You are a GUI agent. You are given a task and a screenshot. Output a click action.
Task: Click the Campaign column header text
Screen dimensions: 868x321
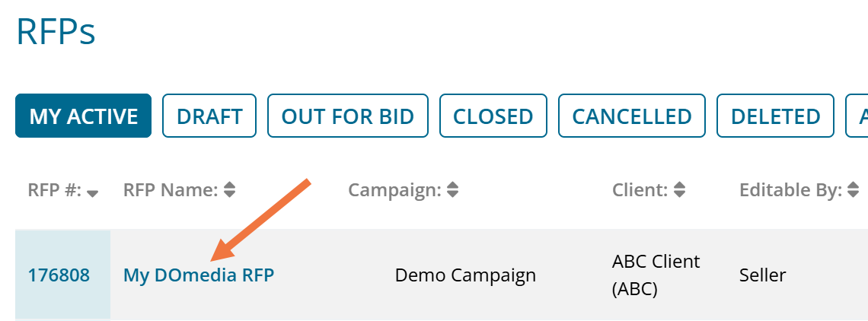[394, 190]
